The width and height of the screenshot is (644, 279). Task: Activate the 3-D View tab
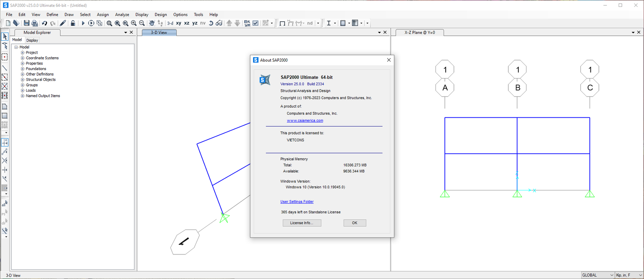(159, 33)
